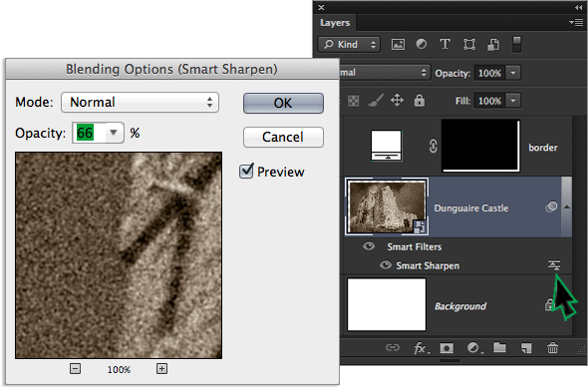
Task: Click the Background layer name
Action: tap(460, 306)
